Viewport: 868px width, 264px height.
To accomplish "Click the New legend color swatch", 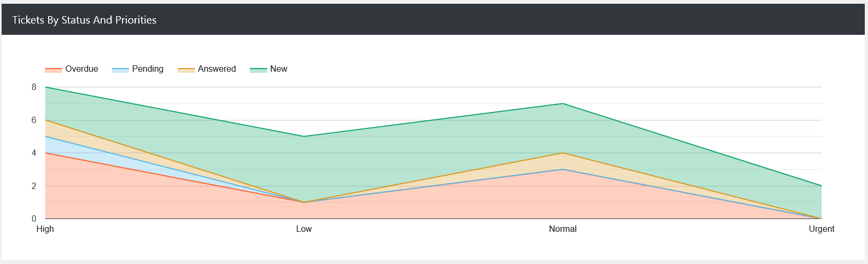I will pos(258,70).
